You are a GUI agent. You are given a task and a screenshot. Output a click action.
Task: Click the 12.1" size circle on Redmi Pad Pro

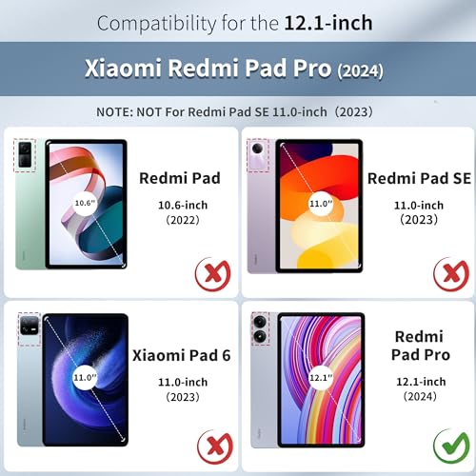[x=321, y=378]
